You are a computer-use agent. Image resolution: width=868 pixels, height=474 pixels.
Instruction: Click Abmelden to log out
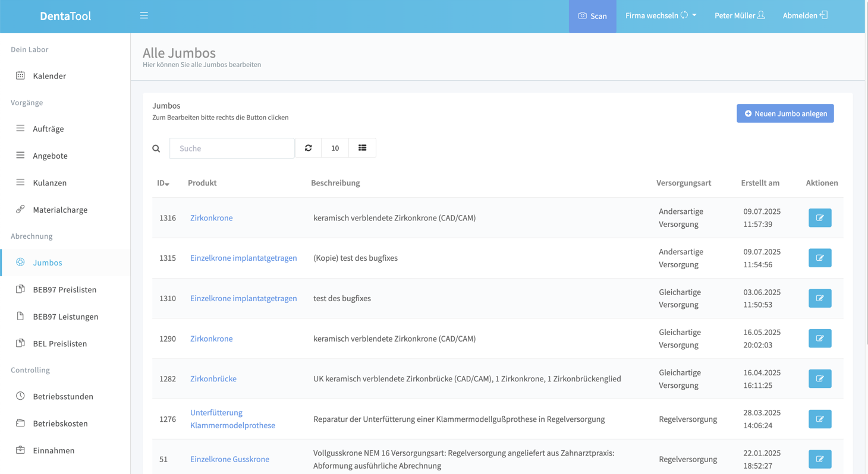pyautogui.click(x=804, y=16)
